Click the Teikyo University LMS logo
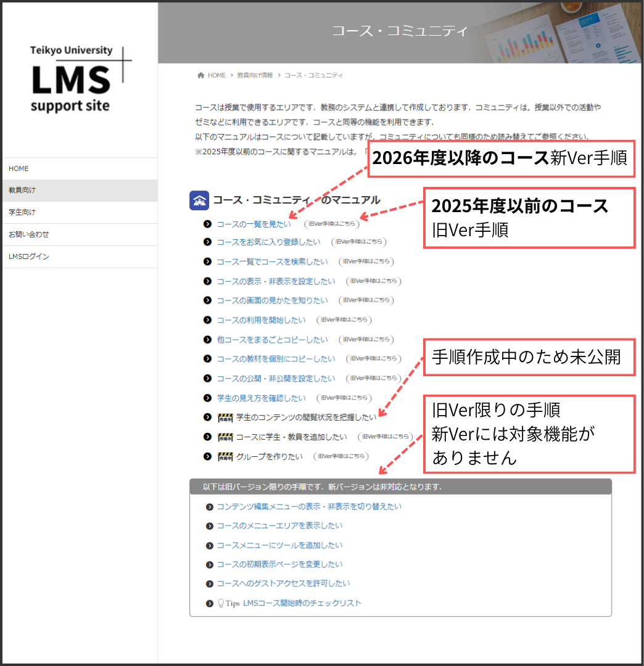 pos(79,79)
